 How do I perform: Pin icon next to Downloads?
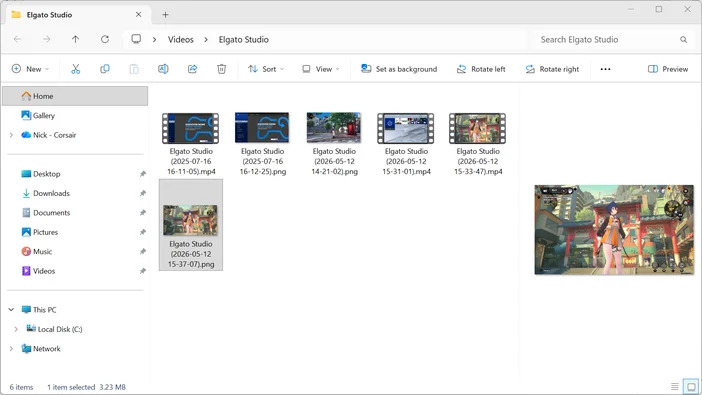[x=142, y=193]
